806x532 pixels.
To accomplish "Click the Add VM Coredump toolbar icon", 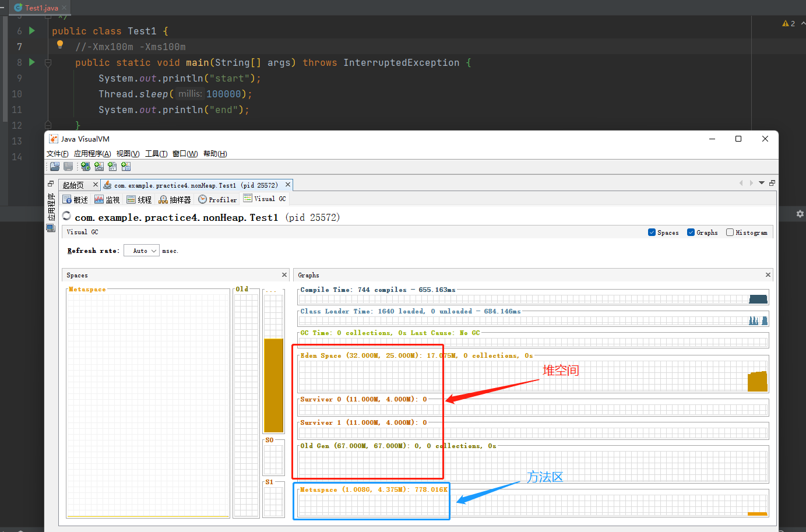I will tap(112, 167).
